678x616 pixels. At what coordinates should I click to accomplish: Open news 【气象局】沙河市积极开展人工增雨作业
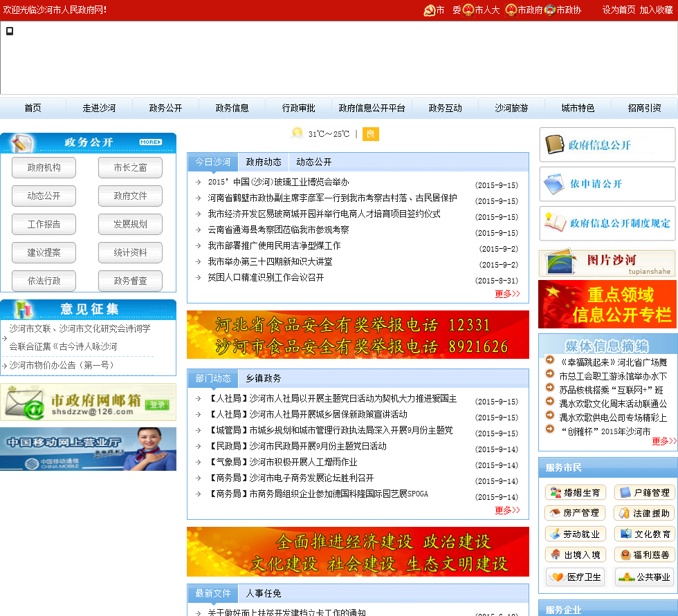tap(284, 463)
